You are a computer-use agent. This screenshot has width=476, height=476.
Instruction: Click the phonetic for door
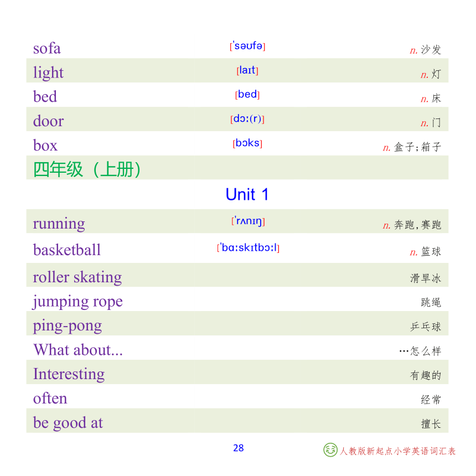(247, 118)
